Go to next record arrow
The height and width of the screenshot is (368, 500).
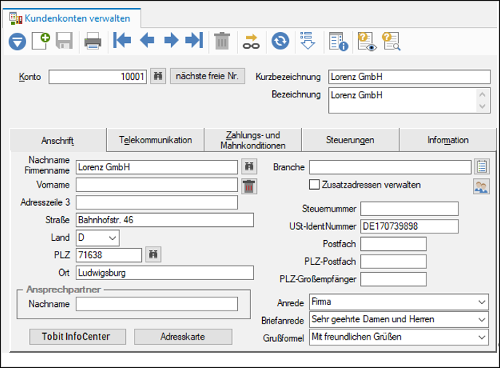pos(171,40)
